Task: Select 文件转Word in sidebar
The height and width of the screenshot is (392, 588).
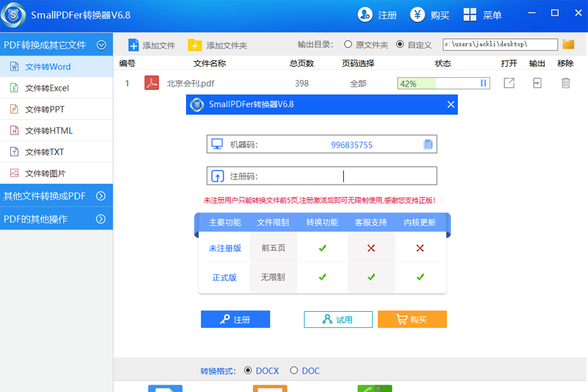Action: coord(57,67)
